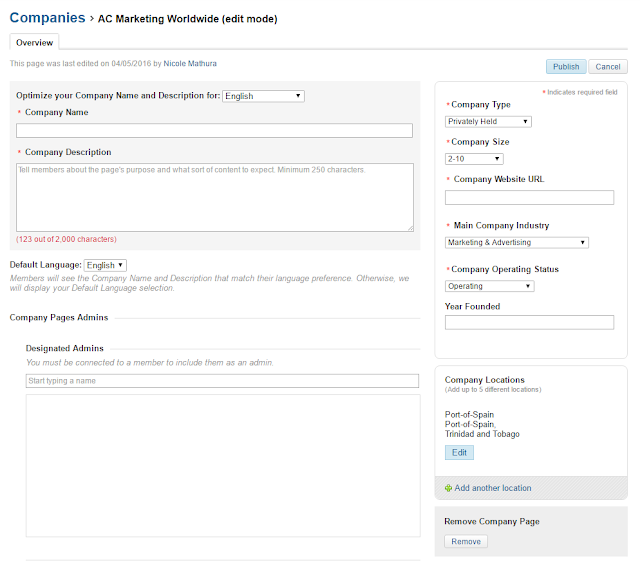Expand the Company Type dropdown
This screenshot has width=640, height=572.
click(x=488, y=122)
